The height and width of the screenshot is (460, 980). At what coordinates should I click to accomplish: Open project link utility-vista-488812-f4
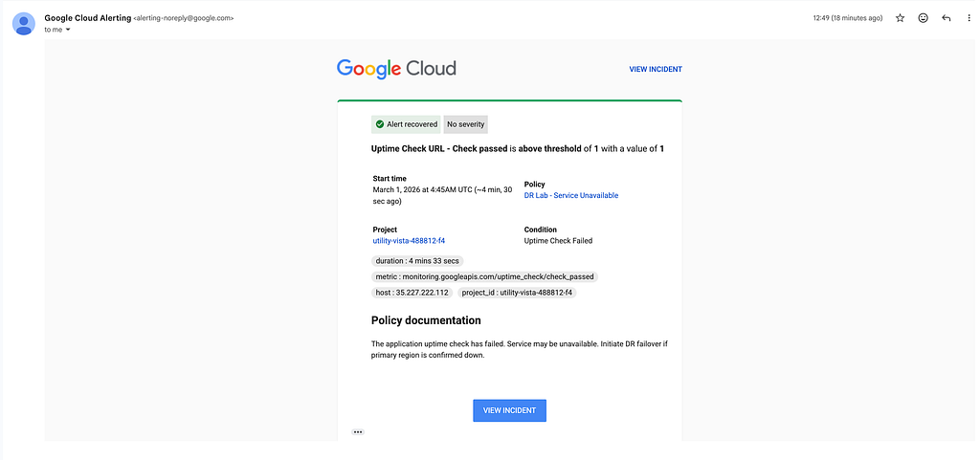(x=409, y=240)
